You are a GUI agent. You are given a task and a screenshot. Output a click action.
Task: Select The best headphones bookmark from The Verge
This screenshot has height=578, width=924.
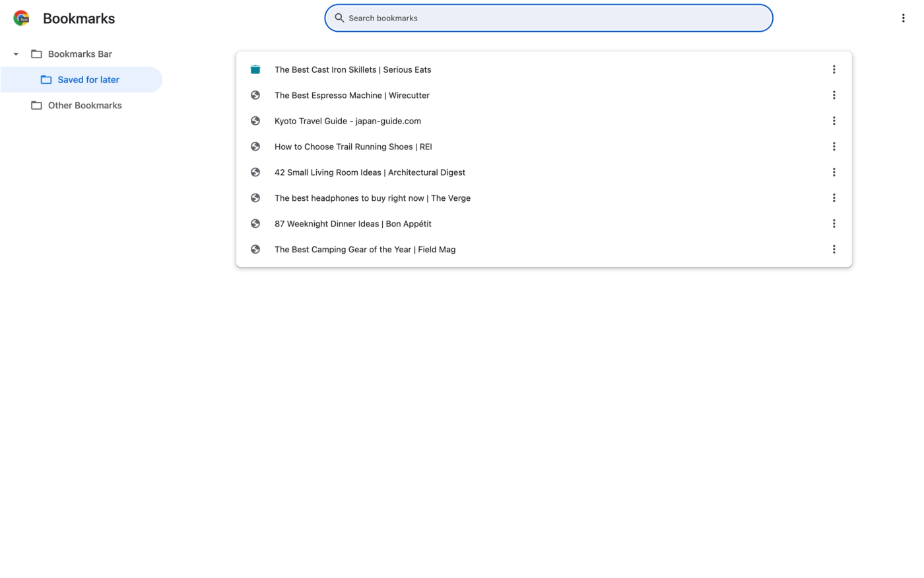pos(544,198)
